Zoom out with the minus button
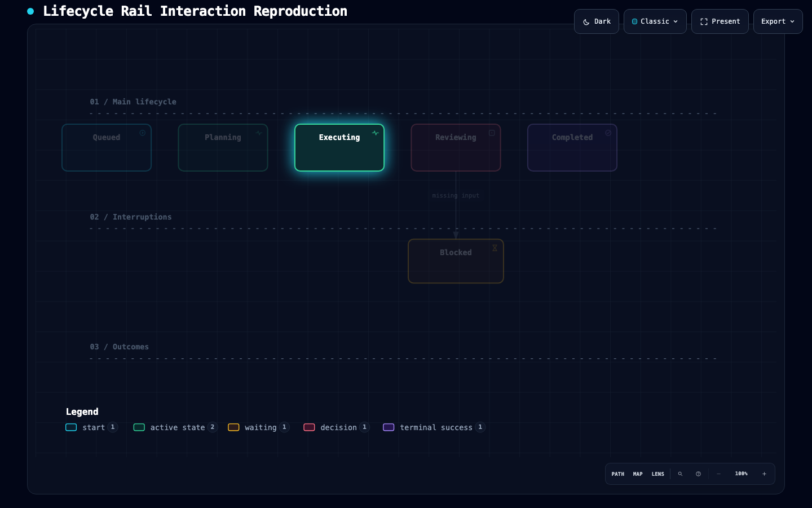The image size is (812, 508). pyautogui.click(x=718, y=474)
